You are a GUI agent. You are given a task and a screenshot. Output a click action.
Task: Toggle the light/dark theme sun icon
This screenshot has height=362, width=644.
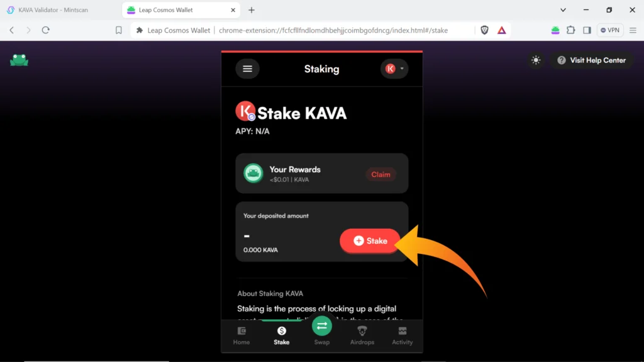point(536,60)
